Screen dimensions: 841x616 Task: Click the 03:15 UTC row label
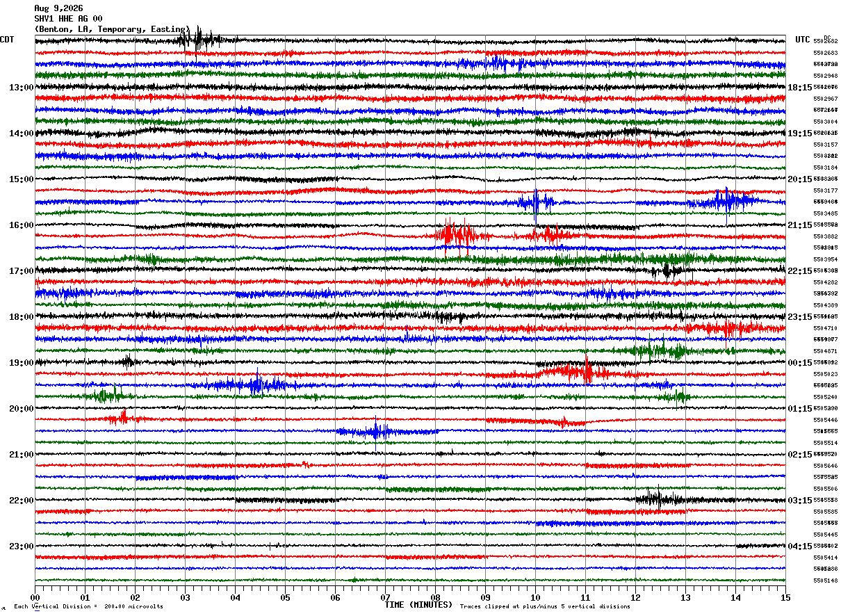(x=800, y=500)
